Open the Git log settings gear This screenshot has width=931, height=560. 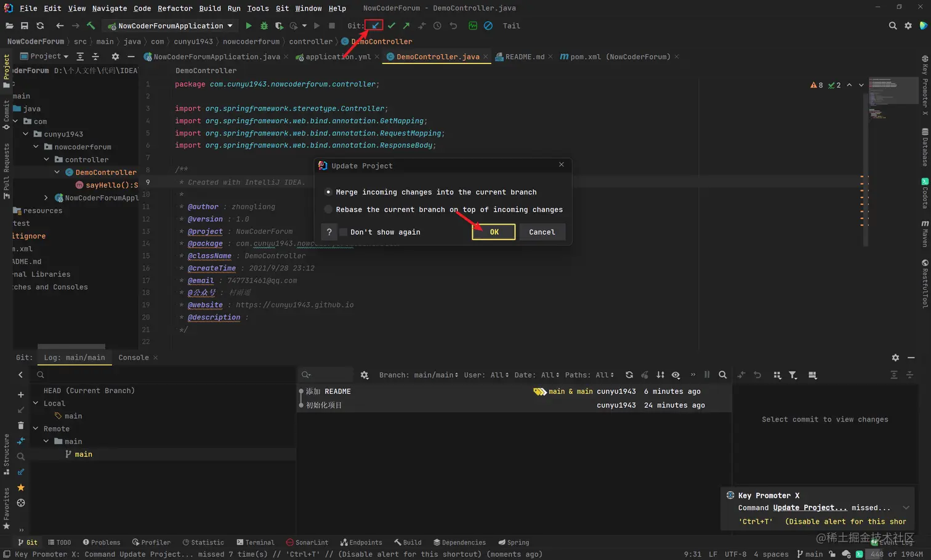tap(365, 375)
